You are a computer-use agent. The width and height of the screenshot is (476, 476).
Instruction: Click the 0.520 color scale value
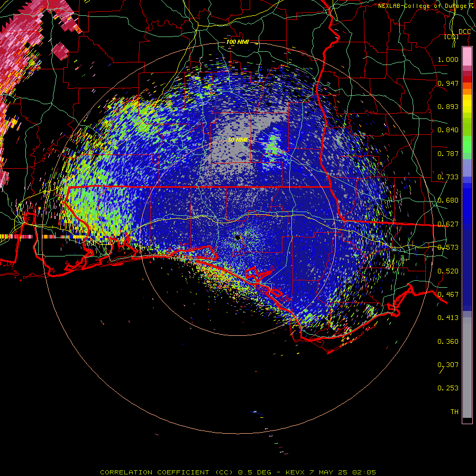coord(448,271)
